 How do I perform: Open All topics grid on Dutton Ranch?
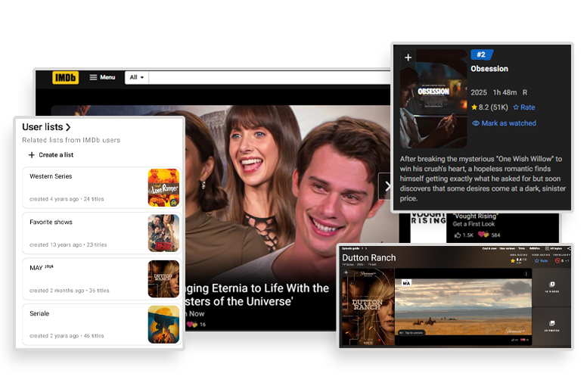pos(554,249)
